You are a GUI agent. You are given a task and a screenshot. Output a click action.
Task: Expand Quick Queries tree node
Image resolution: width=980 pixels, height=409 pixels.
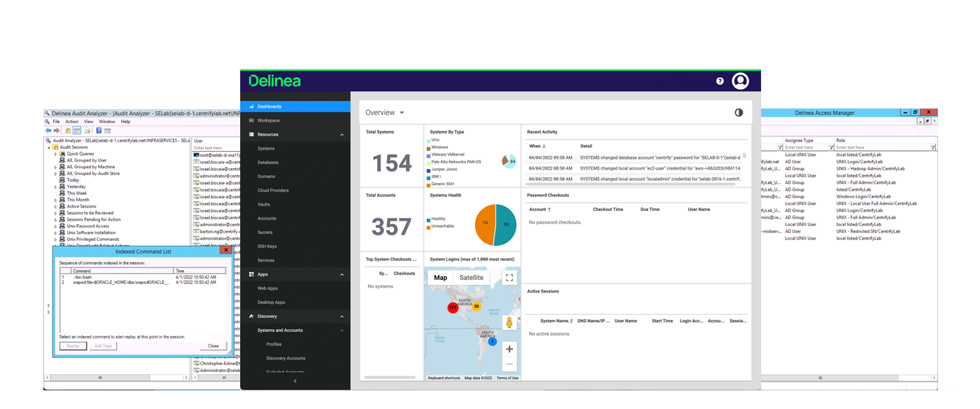[x=56, y=154]
